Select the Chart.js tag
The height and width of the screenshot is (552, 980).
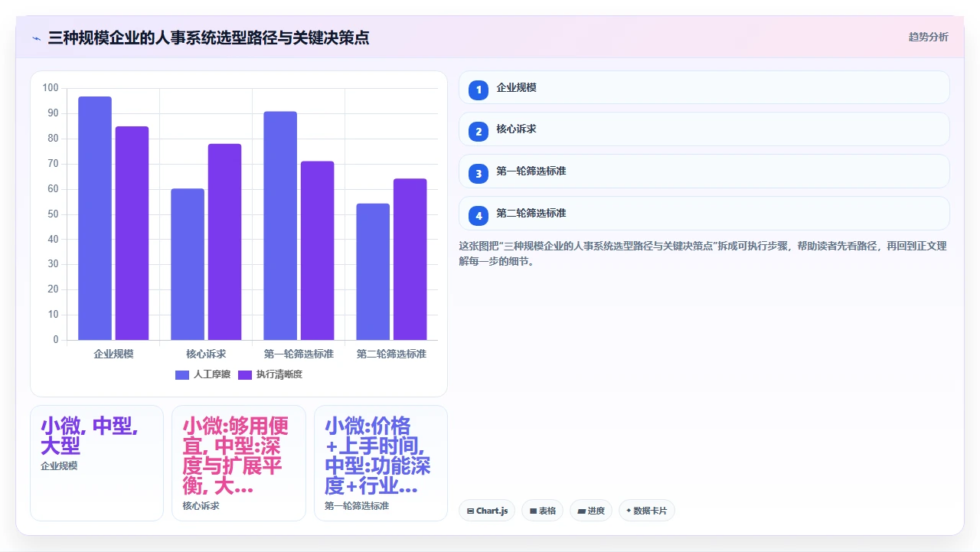(x=487, y=511)
